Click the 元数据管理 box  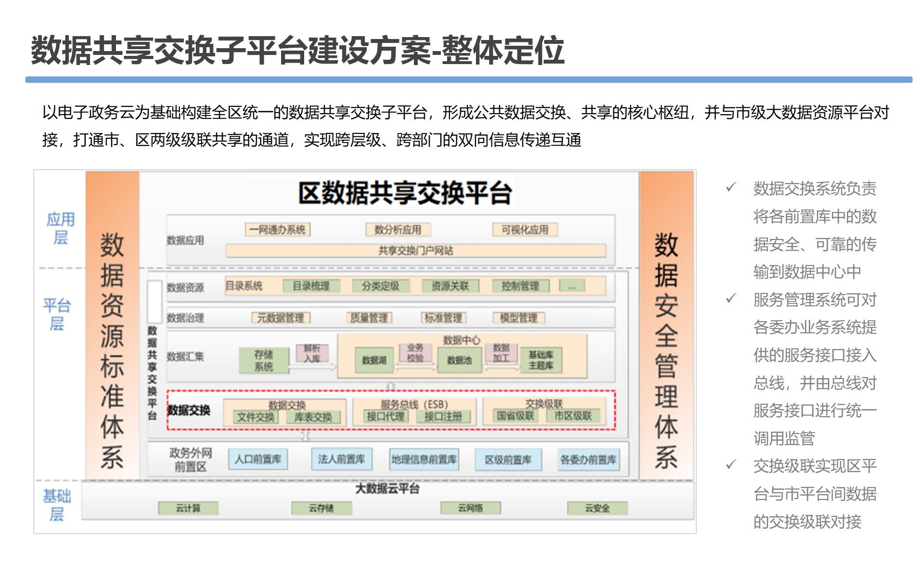click(x=281, y=318)
